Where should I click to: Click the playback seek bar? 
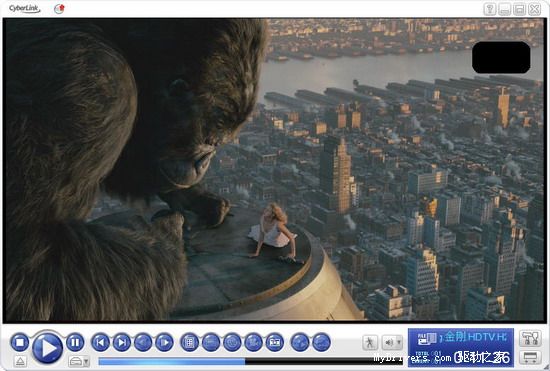[x=250, y=361]
